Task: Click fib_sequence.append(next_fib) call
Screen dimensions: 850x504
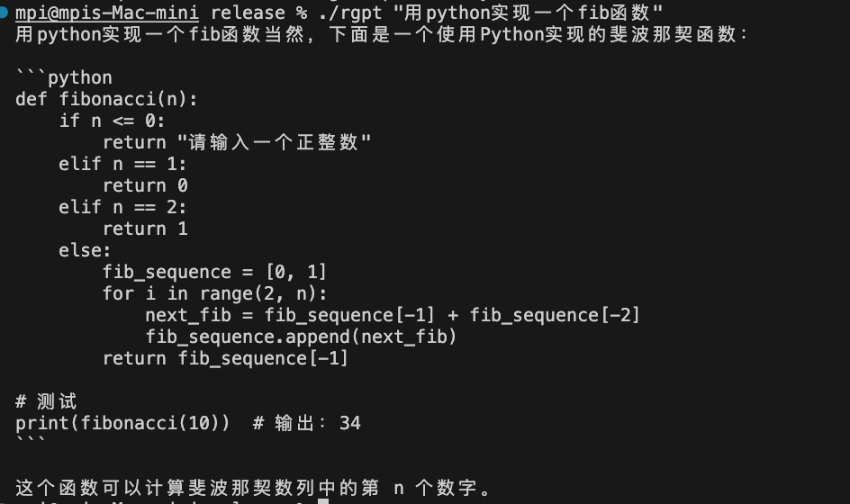Action: (x=301, y=337)
